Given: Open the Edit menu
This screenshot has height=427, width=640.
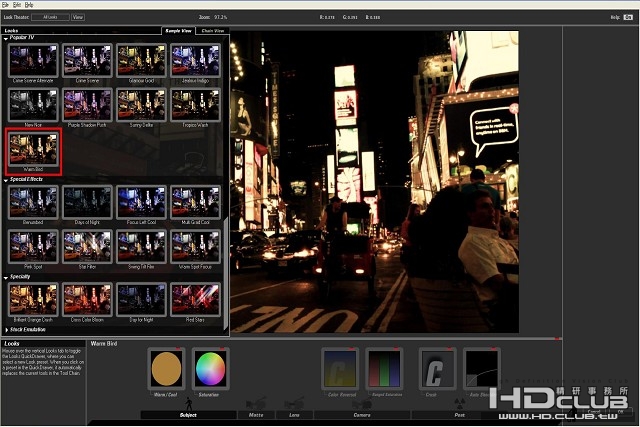Looking at the screenshot, I should [x=17, y=5].
